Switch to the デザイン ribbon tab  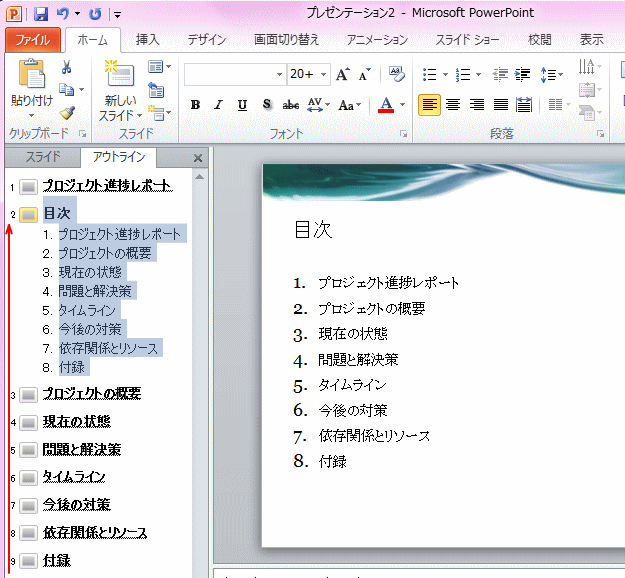tap(206, 40)
